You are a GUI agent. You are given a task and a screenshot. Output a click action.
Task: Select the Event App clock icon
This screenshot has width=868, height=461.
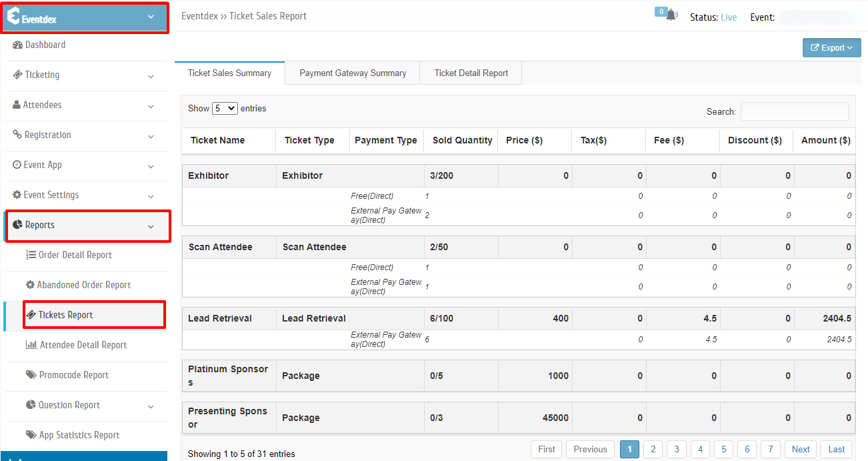tap(16, 165)
